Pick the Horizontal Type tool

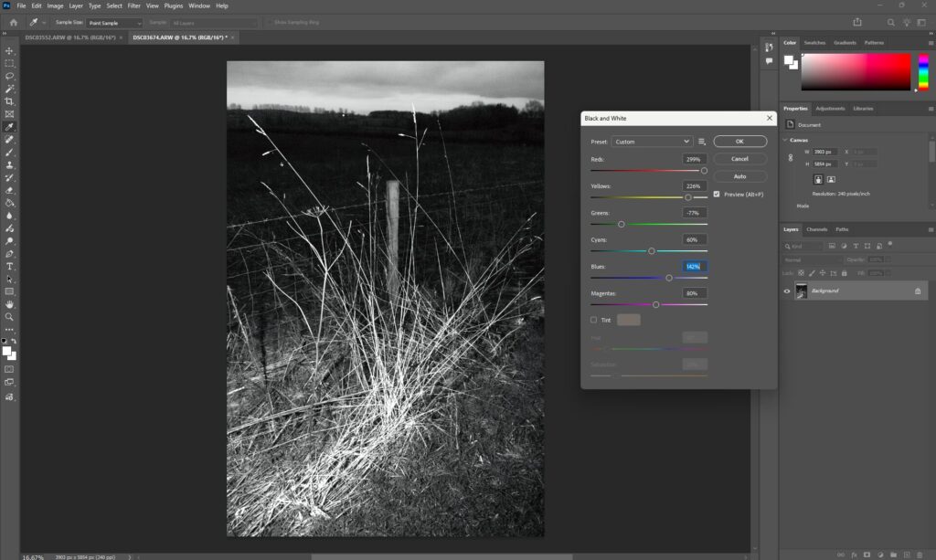pos(9,266)
